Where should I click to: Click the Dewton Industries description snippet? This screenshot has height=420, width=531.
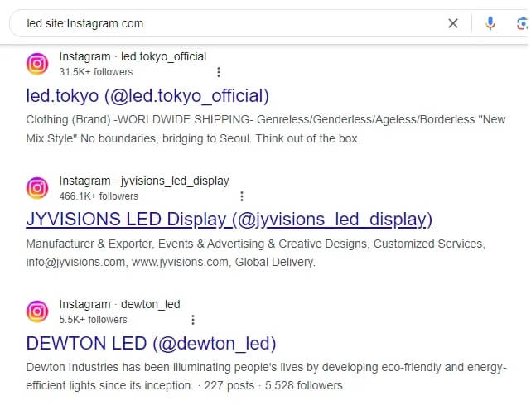tap(266, 376)
